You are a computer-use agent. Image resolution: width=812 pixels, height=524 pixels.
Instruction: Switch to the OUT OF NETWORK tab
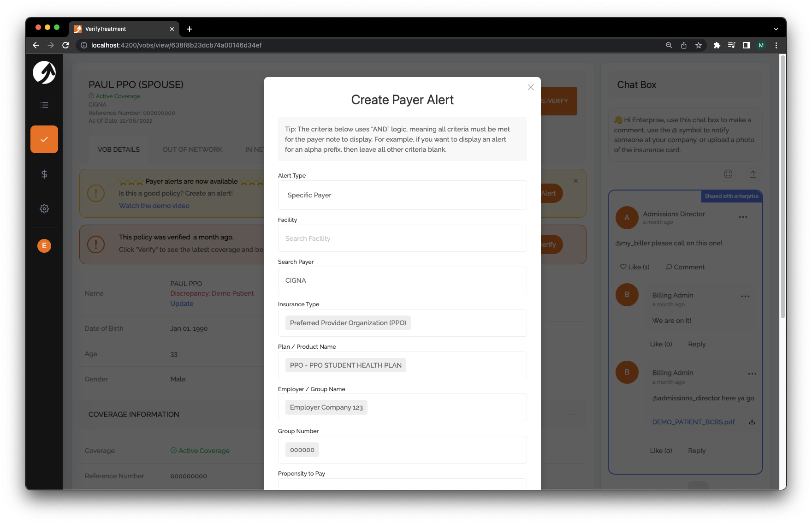click(x=192, y=149)
